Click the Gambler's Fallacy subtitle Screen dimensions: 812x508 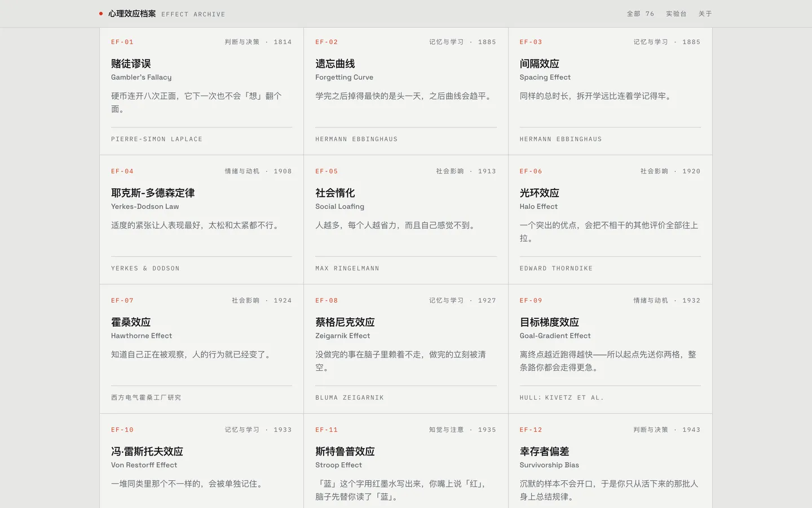[142, 77]
